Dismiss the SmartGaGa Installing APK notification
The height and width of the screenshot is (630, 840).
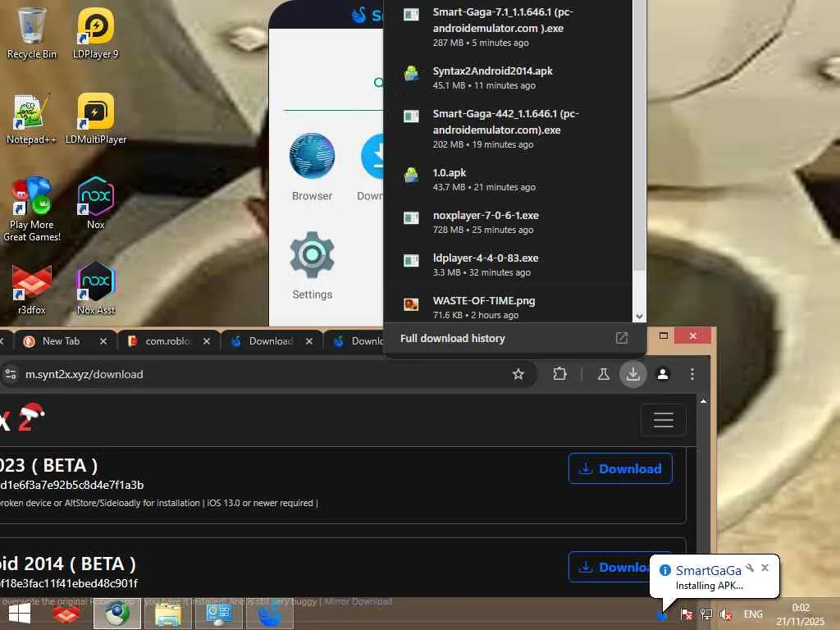pos(765,568)
